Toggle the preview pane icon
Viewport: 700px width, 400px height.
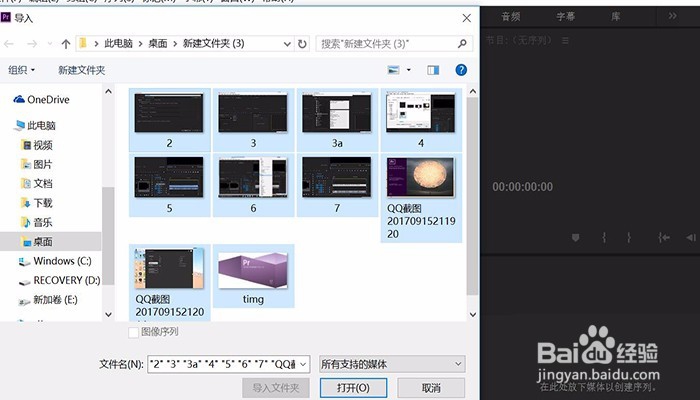coord(433,70)
